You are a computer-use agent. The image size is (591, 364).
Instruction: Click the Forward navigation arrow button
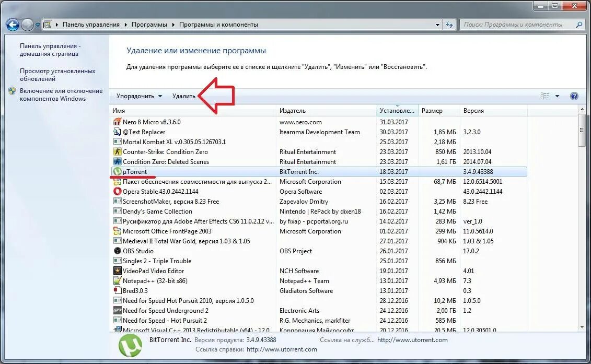27,25
